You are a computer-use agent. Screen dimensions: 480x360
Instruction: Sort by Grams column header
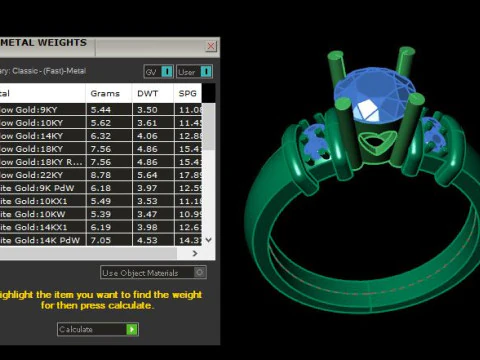pos(109,93)
